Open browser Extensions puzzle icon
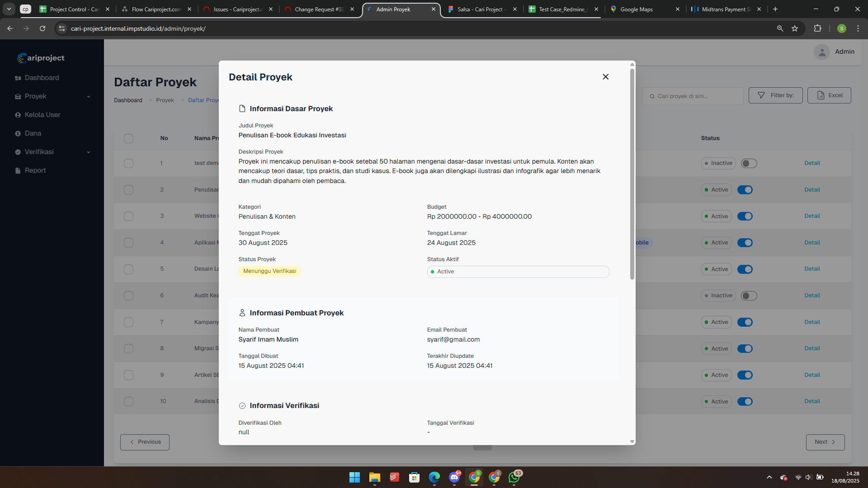 click(817, 28)
